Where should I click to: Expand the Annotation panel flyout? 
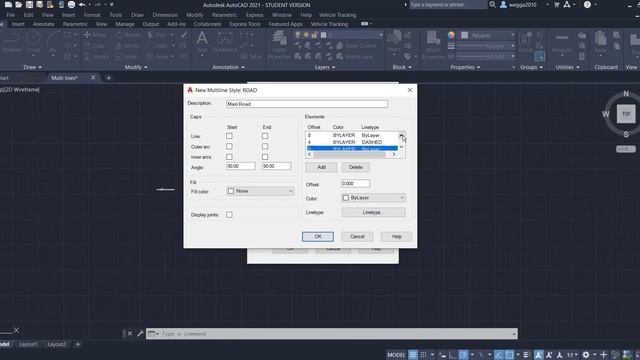(x=228, y=67)
